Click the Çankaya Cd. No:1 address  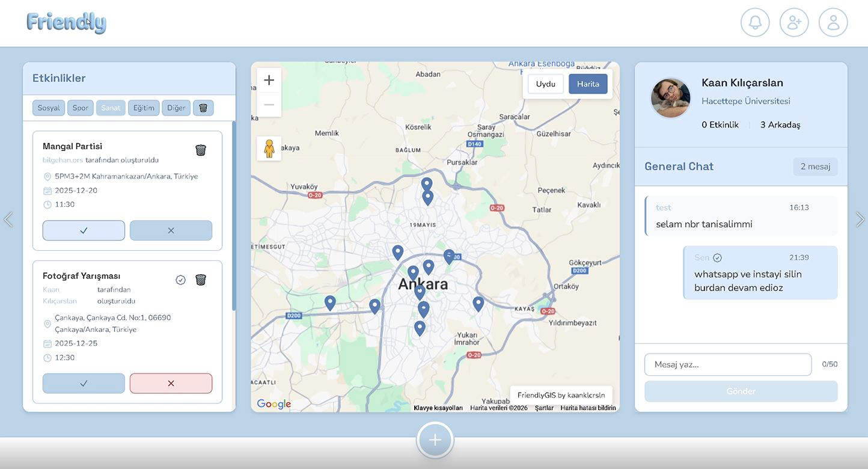click(x=113, y=323)
